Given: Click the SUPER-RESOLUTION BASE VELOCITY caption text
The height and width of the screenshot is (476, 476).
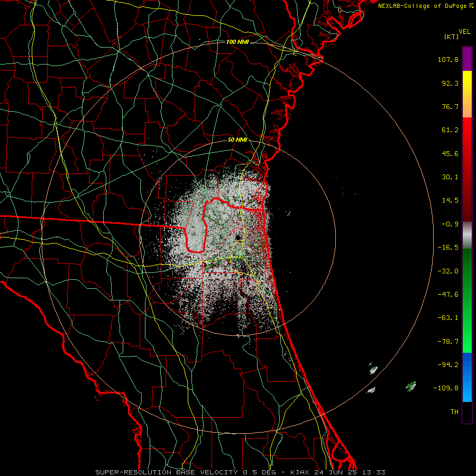Looking at the screenshot, I should click(167, 472).
